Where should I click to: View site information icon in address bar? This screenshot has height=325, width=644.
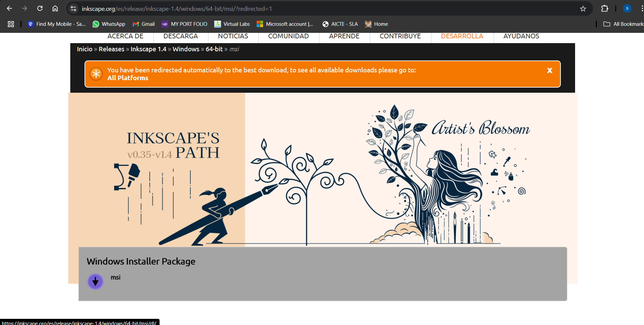coord(73,8)
